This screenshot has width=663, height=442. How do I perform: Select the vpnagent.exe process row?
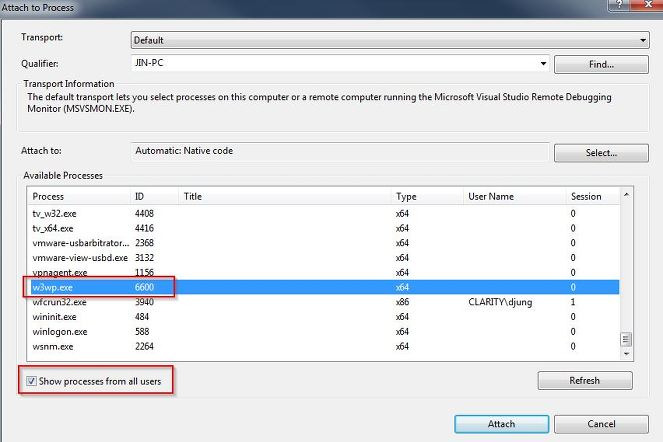(323, 272)
